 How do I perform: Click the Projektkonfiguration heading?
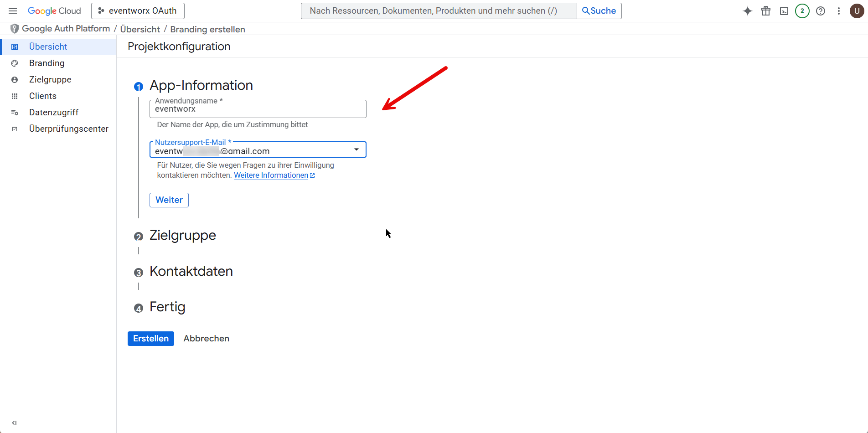coord(179,46)
